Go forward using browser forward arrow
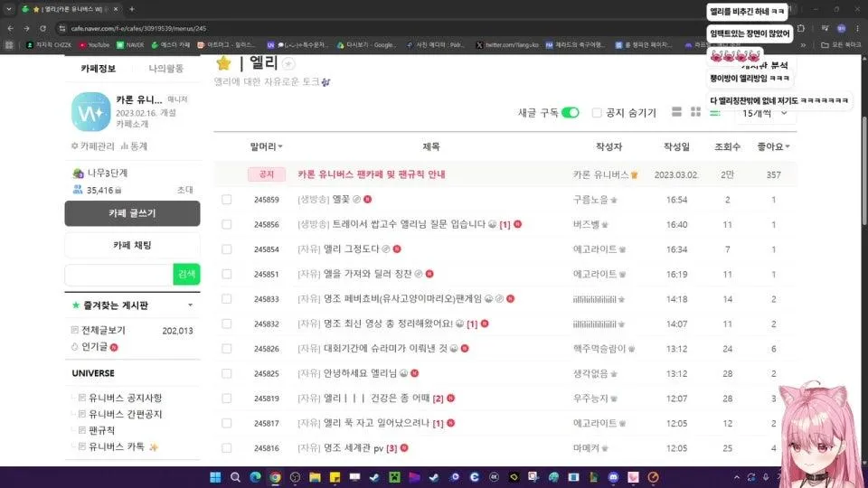This screenshot has width=868, height=488. coord(26,28)
